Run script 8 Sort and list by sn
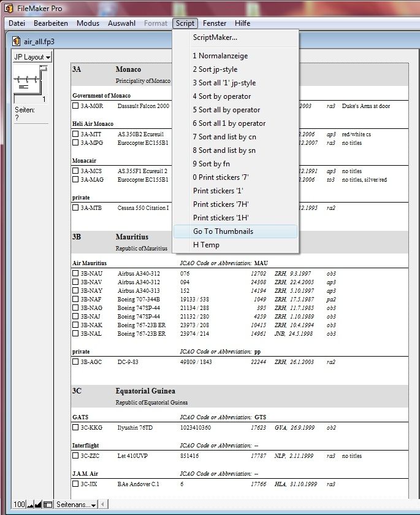This screenshot has height=515, width=420. pos(235,150)
